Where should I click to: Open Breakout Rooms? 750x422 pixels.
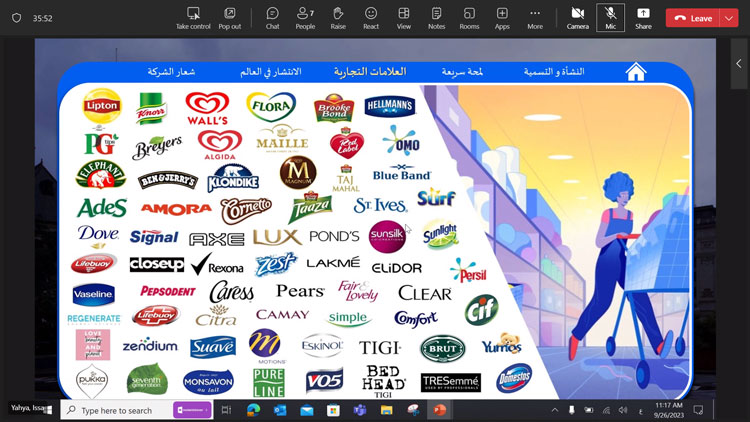coord(469,17)
